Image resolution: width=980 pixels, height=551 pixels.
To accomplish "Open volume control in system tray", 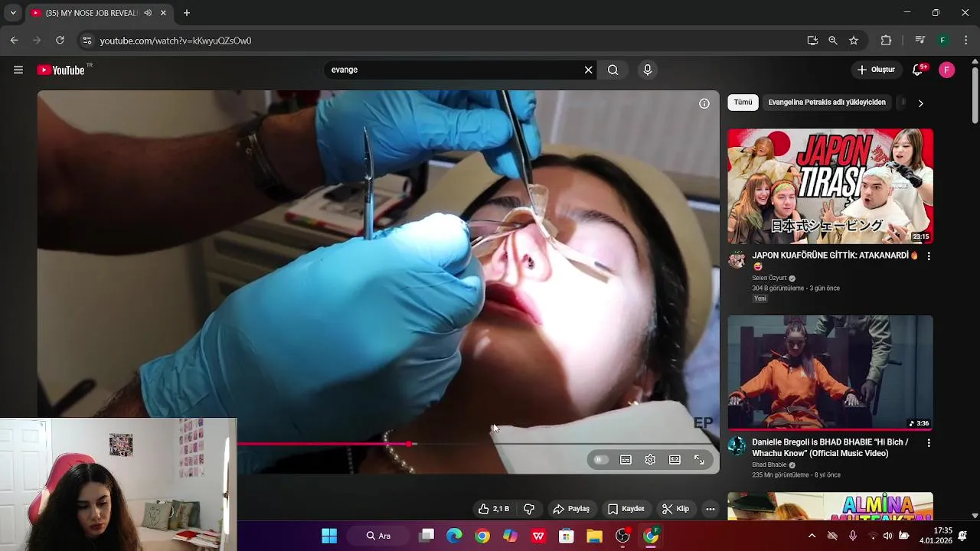I will (887, 536).
